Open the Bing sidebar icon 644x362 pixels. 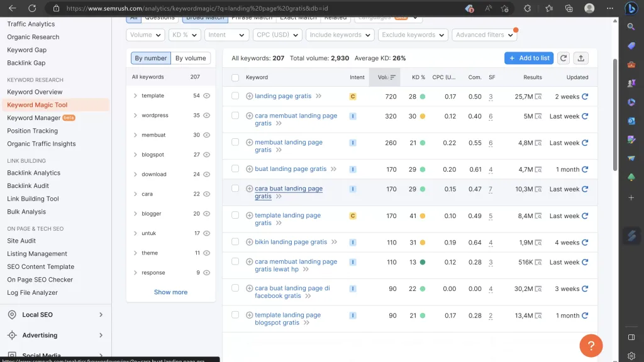631,8
